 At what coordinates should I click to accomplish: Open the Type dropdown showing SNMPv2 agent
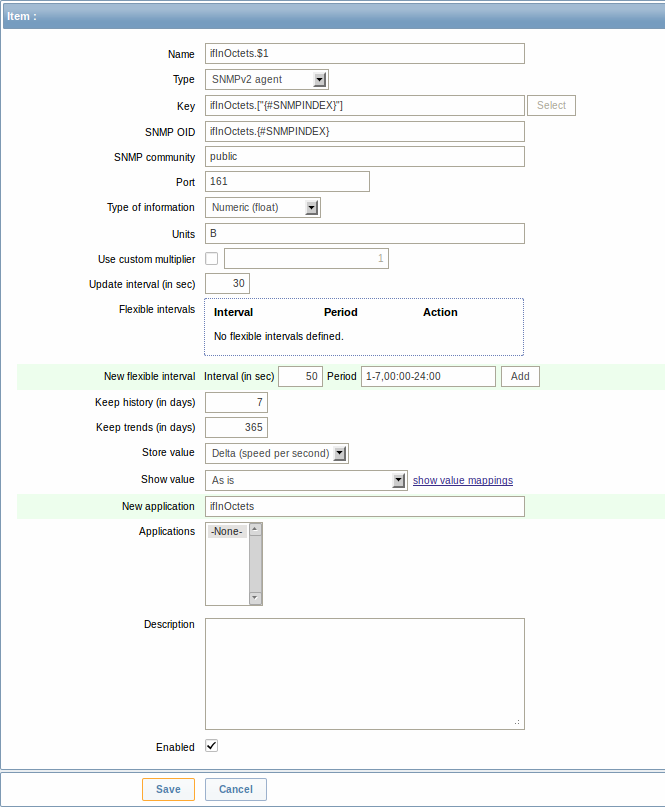[267, 79]
